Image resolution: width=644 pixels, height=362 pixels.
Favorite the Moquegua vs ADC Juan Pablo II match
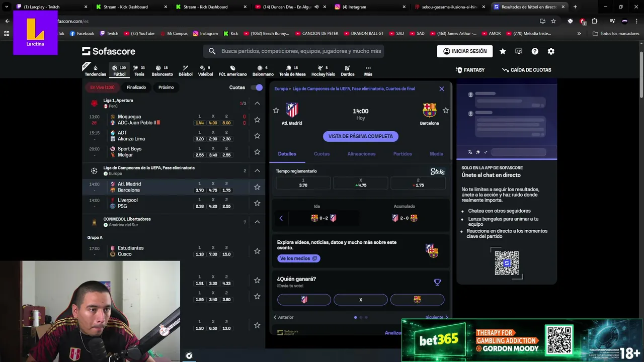tap(257, 120)
